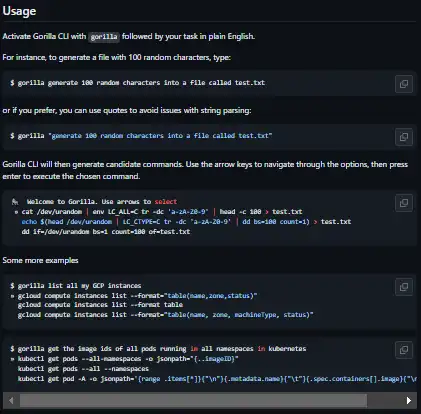Click the text 'For instance, to generate a file'

click(56, 57)
